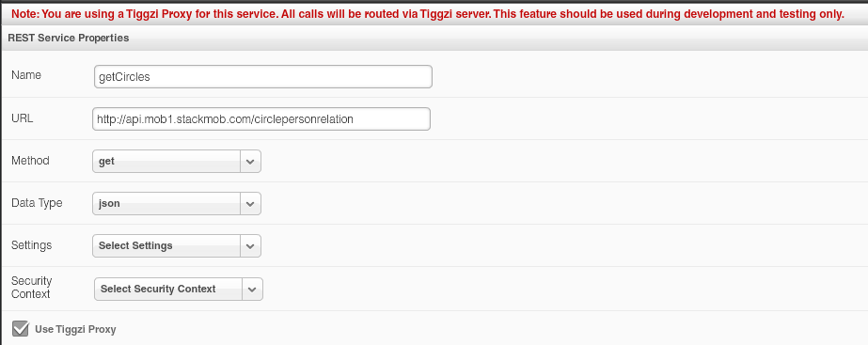Click the red Tiggzi Proxy warning note

pyautogui.click(x=427, y=14)
